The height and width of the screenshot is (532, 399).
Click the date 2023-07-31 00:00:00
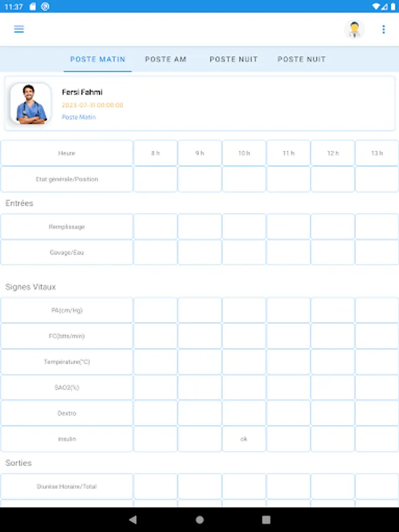(x=92, y=105)
